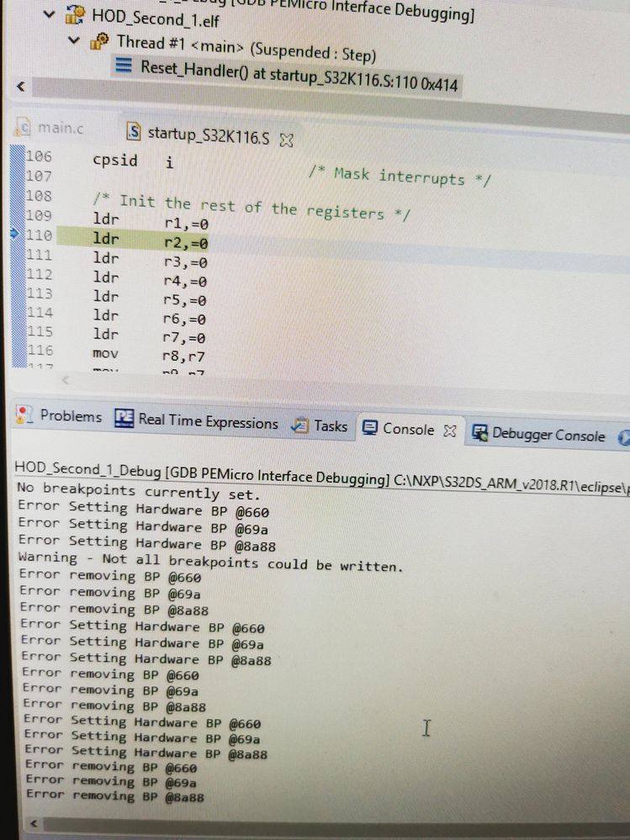Click the 'cpsid' instruction on line 106
The width and height of the screenshot is (630, 840).
point(114,160)
